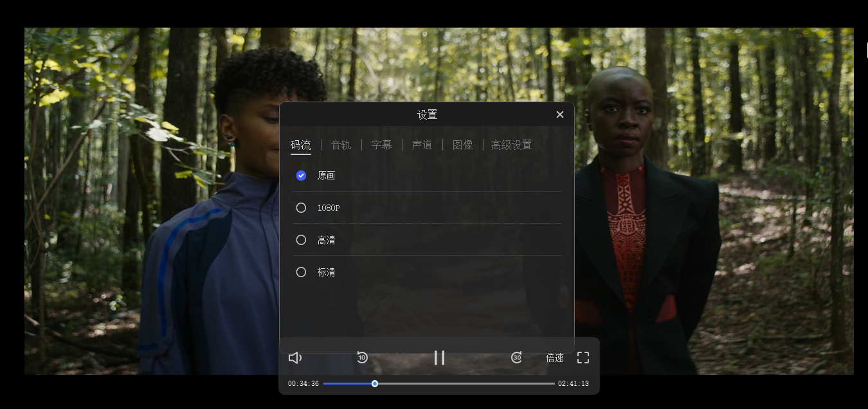The height and width of the screenshot is (409, 868).
Task: Select the 1080P quality radio button
Action: (x=301, y=208)
